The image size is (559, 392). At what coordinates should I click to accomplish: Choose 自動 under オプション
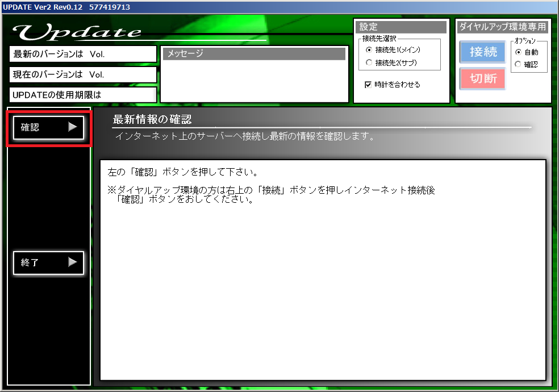(x=518, y=52)
